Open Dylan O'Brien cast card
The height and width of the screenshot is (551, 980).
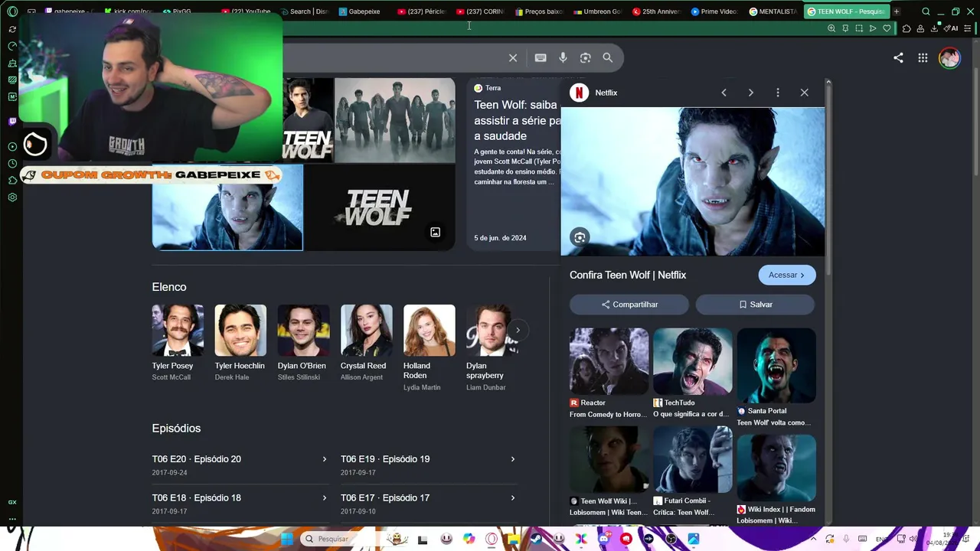coord(303,343)
